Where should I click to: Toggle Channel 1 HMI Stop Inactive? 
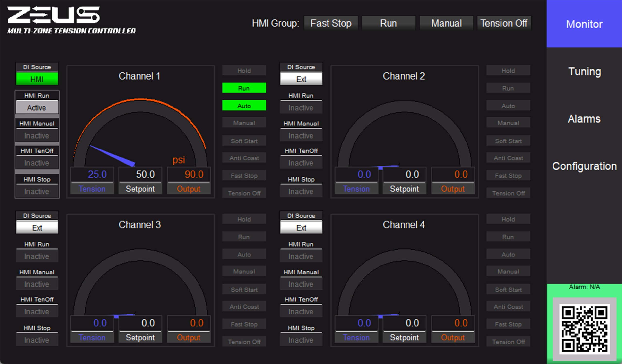[x=37, y=191]
